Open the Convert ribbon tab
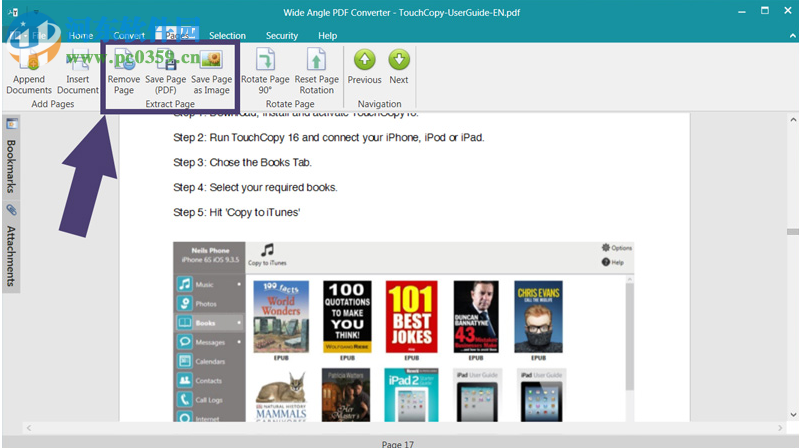Viewport: 799px width, 448px height. (129, 36)
